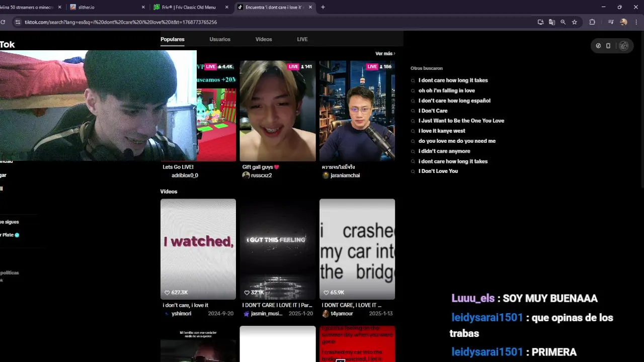Click the zoom magnifier icon in address bar
This screenshot has width=644, height=362.
pyautogui.click(x=563, y=22)
